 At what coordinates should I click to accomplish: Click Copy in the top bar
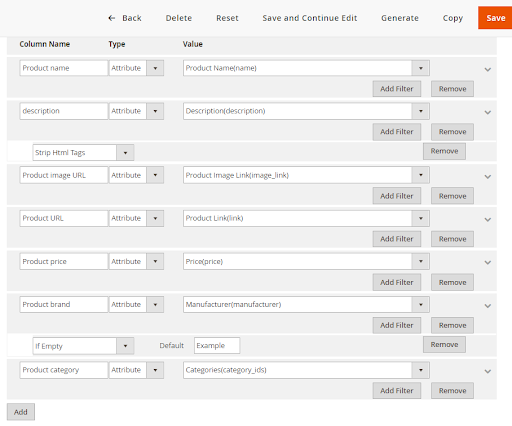(x=453, y=18)
